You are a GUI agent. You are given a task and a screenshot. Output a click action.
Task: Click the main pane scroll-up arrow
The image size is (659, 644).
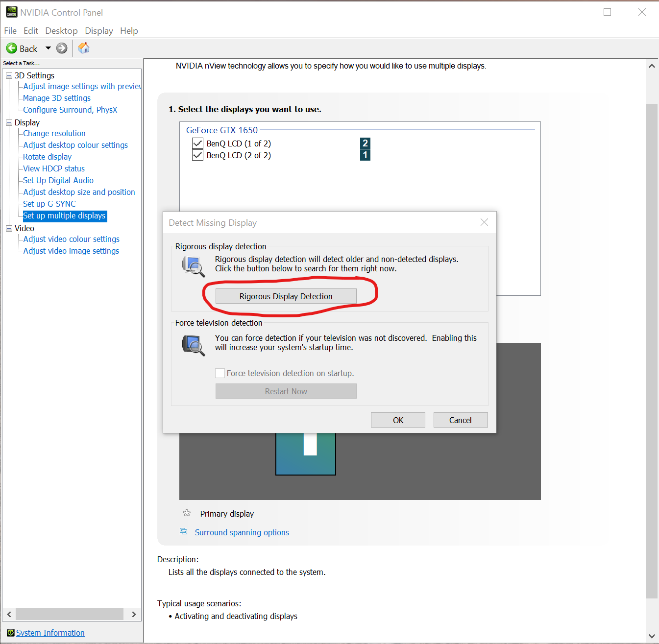652,66
